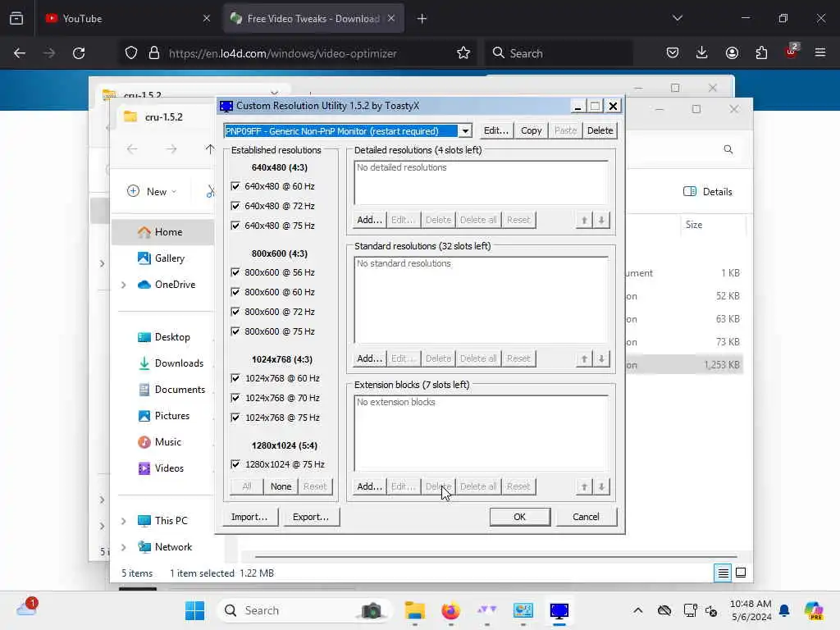Move standard resolution up arrow

[x=584, y=358]
